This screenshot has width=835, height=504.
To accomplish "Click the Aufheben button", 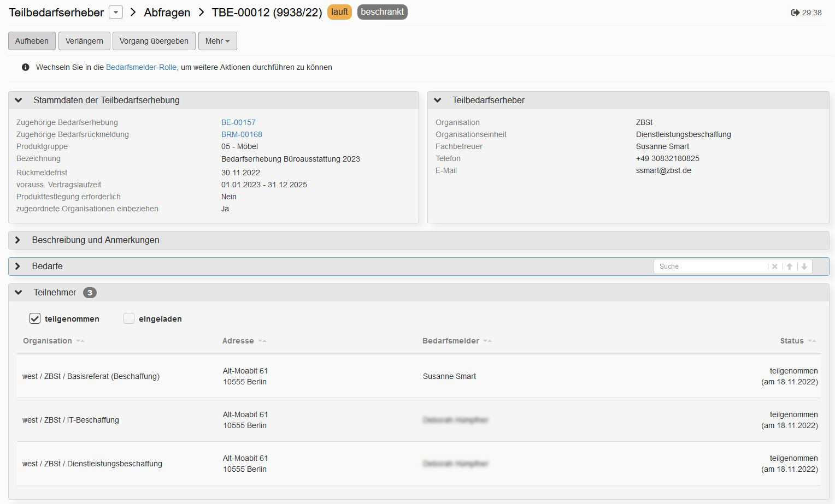I will pyautogui.click(x=31, y=40).
